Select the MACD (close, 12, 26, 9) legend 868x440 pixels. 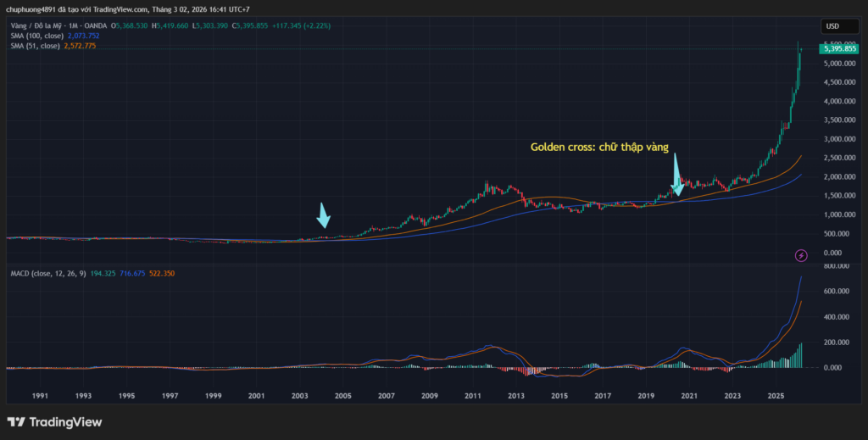point(49,274)
